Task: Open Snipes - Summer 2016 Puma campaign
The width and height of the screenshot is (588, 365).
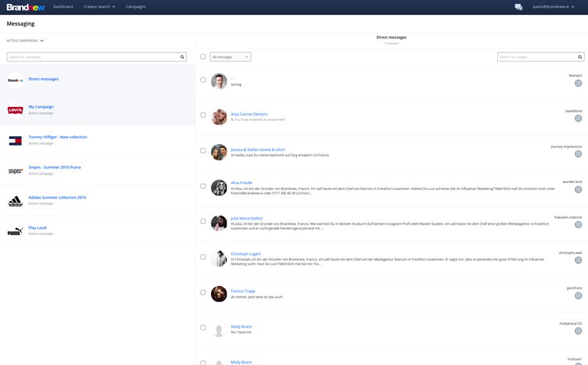Action: 55,167
